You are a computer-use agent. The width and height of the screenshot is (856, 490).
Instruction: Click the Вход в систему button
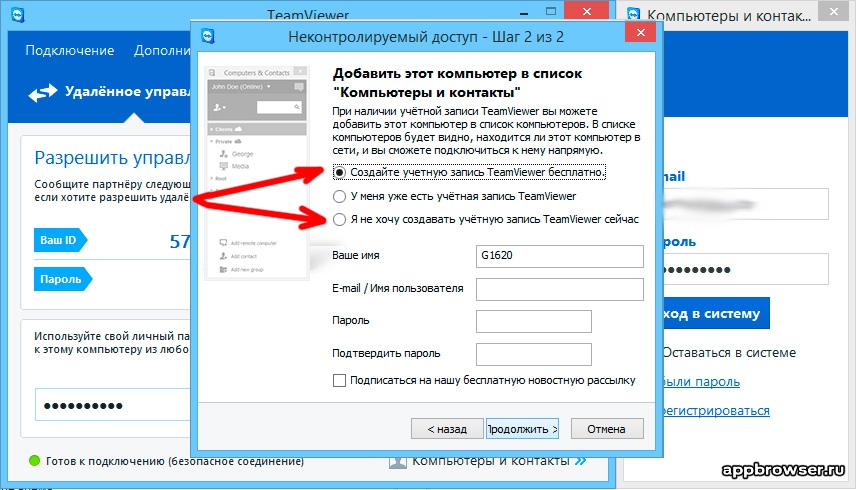coord(716,313)
